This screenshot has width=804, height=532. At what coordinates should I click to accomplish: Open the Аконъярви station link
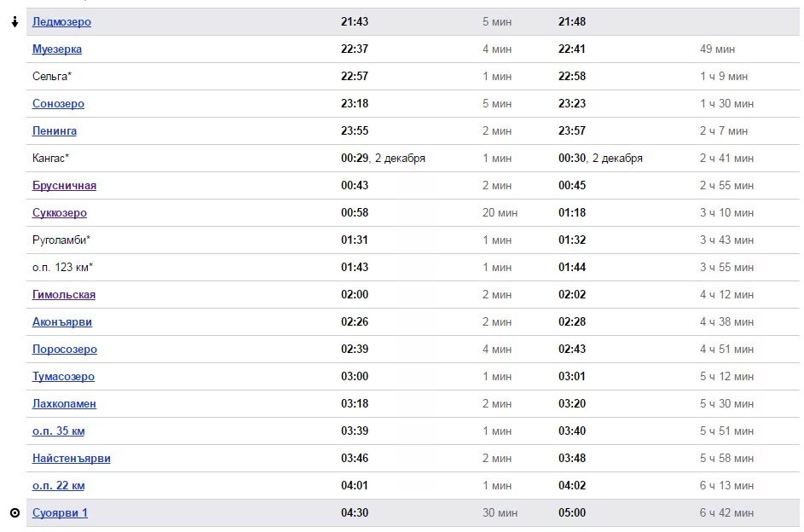pos(62,322)
